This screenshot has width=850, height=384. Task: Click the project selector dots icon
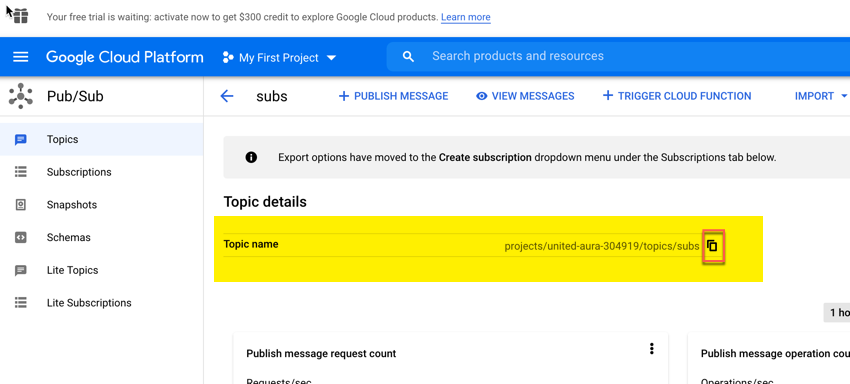228,57
